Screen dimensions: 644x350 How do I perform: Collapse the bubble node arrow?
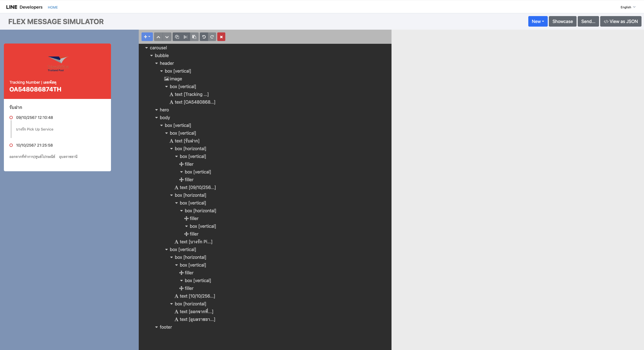click(151, 56)
